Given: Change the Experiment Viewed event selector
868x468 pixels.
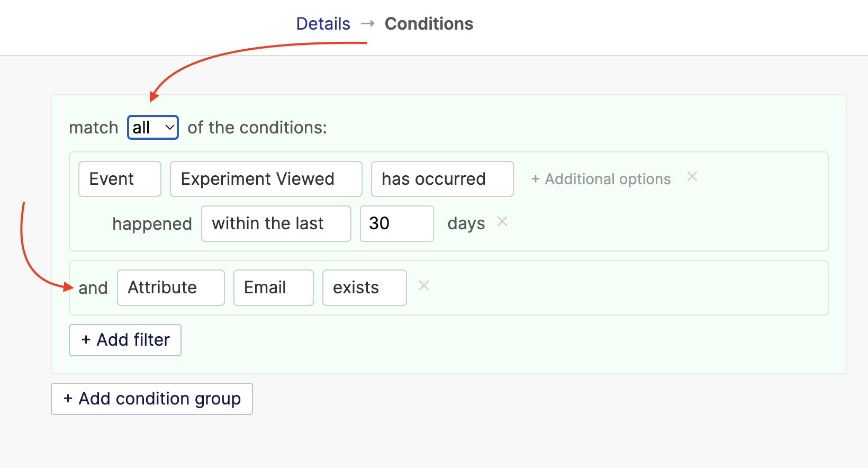Looking at the screenshot, I should pyautogui.click(x=266, y=179).
